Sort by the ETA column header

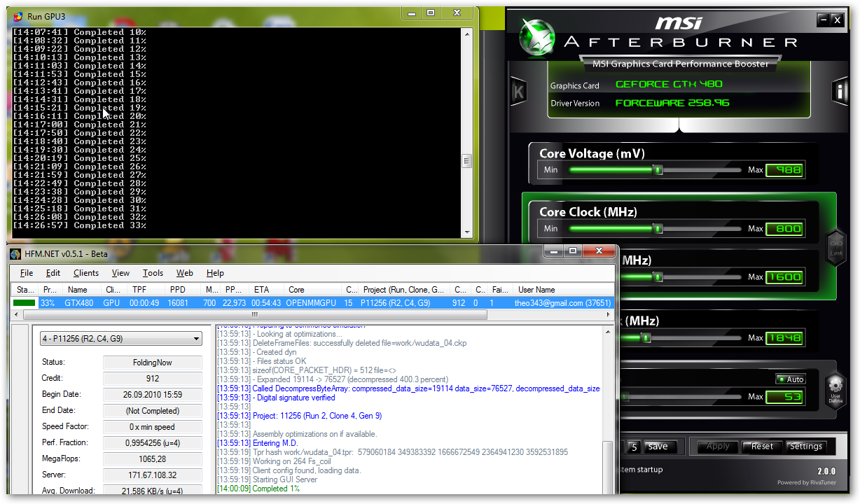pyautogui.click(x=268, y=290)
